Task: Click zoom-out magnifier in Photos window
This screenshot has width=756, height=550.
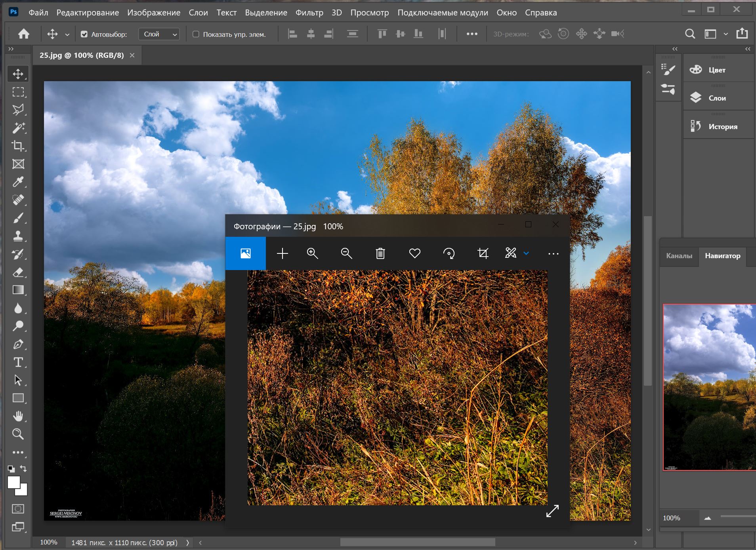Action: coord(347,253)
